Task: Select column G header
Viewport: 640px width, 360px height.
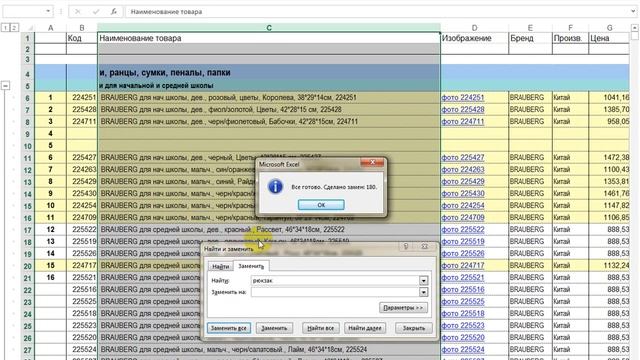Action: (x=609, y=28)
